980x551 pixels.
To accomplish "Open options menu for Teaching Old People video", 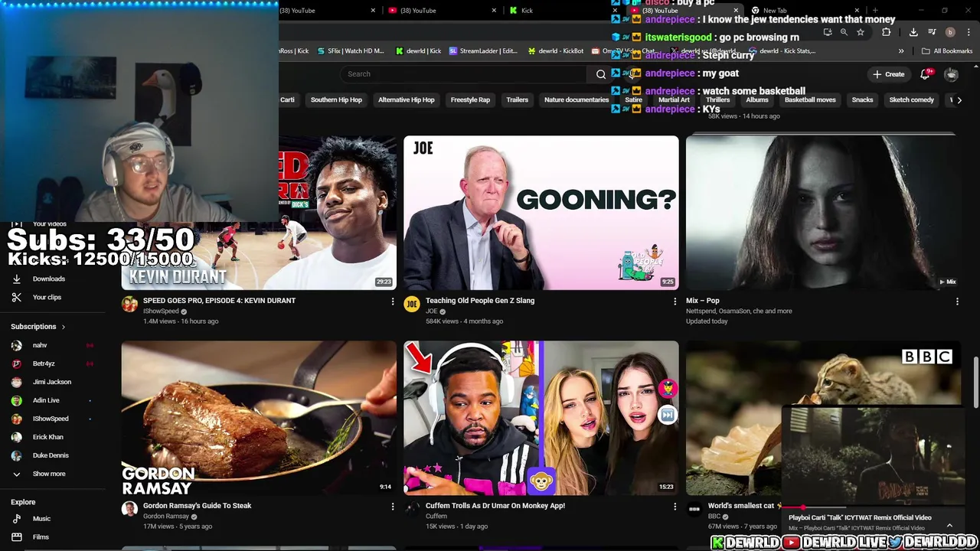I will pyautogui.click(x=675, y=302).
